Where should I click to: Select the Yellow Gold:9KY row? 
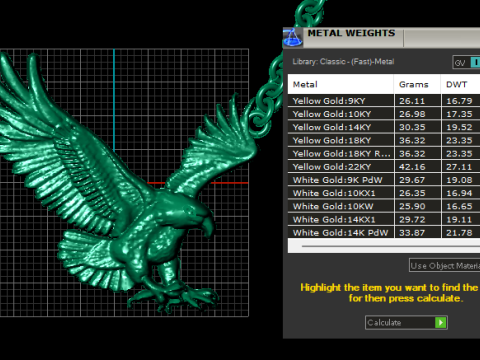(384, 101)
